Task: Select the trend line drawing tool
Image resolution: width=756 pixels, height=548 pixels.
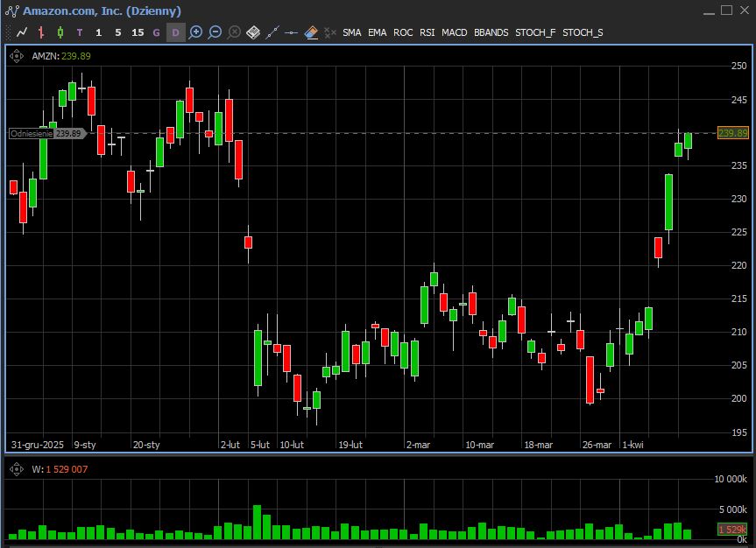Action: [x=272, y=32]
